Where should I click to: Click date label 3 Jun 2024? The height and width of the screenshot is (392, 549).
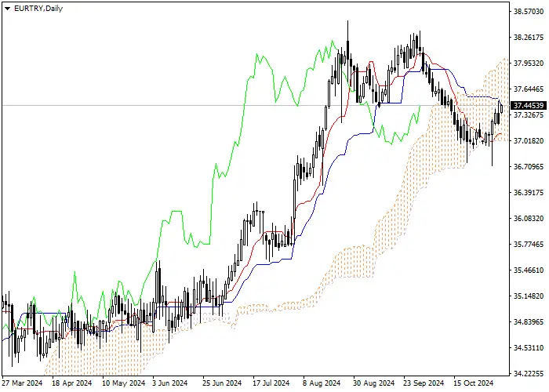point(170,383)
